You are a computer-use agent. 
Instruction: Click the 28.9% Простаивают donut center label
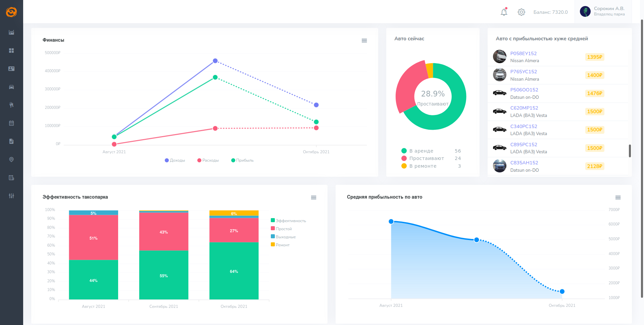tap(433, 97)
